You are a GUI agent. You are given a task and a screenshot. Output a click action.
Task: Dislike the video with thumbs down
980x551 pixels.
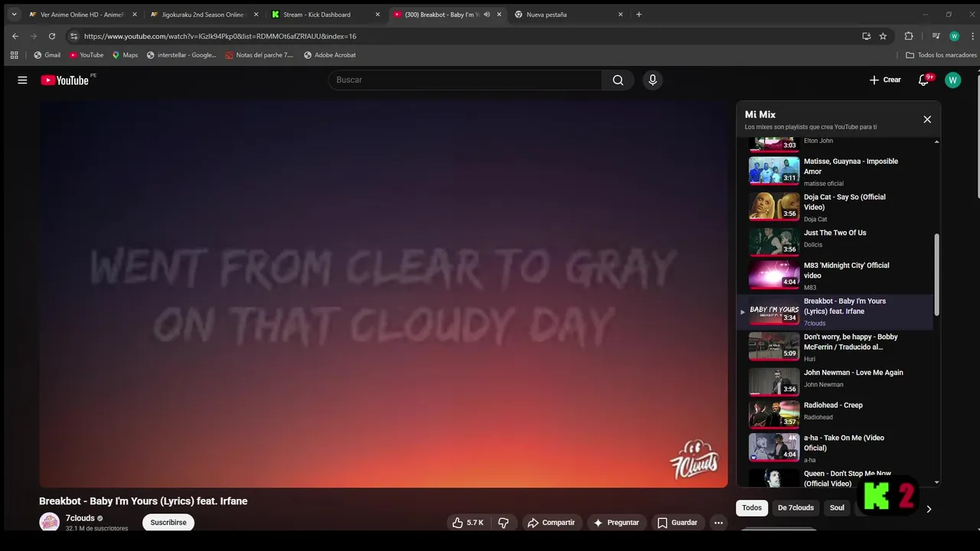(x=503, y=523)
